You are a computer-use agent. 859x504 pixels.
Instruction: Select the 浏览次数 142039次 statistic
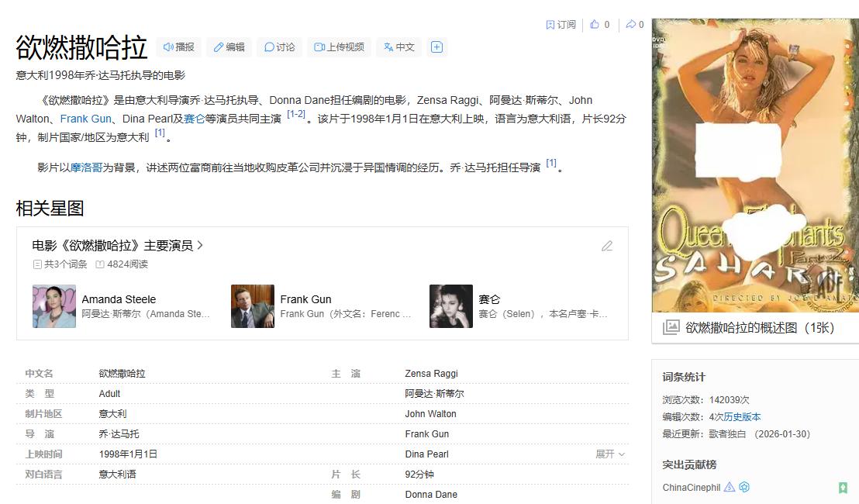pos(705,400)
